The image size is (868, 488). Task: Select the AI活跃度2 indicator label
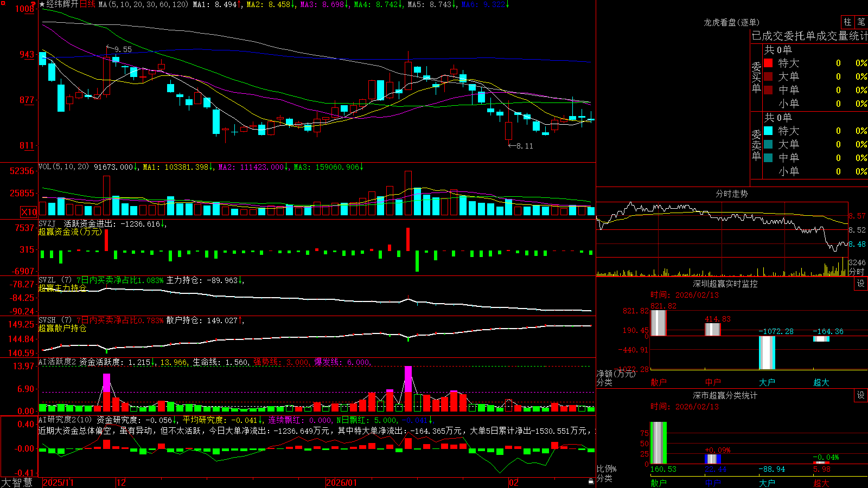click(57, 362)
